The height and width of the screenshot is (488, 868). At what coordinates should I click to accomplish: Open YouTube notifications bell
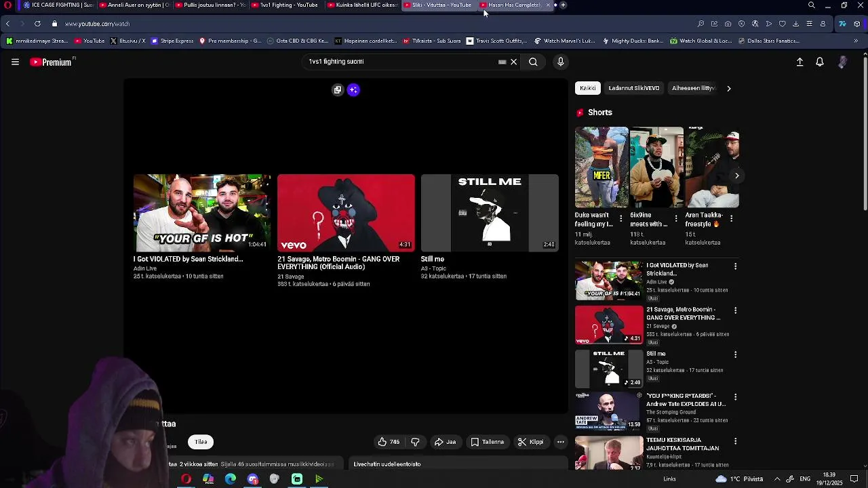(x=820, y=62)
